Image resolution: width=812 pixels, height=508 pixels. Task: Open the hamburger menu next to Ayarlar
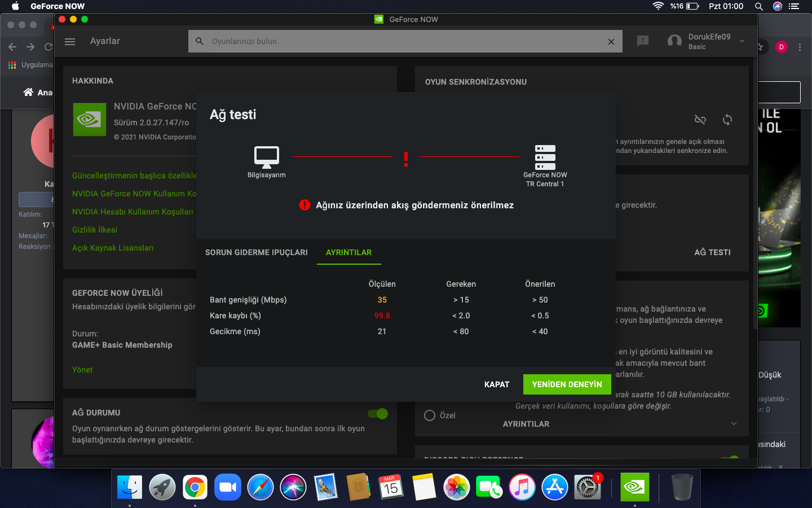(70, 41)
